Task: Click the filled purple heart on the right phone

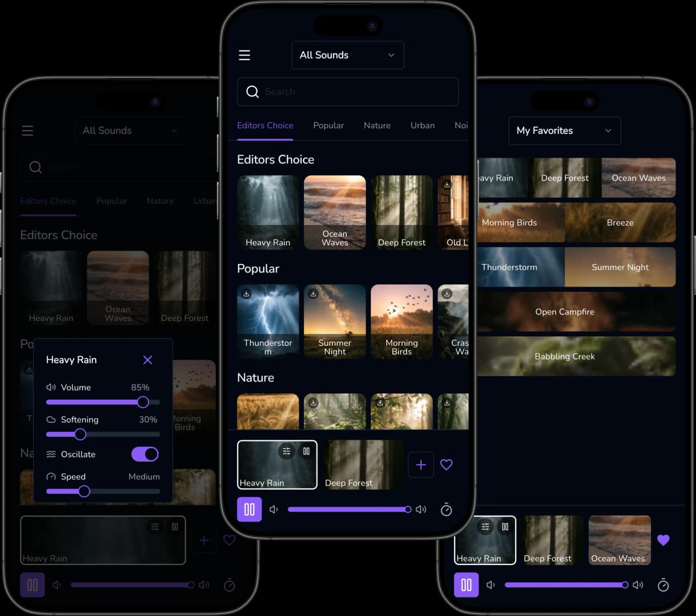Action: pyautogui.click(x=663, y=540)
